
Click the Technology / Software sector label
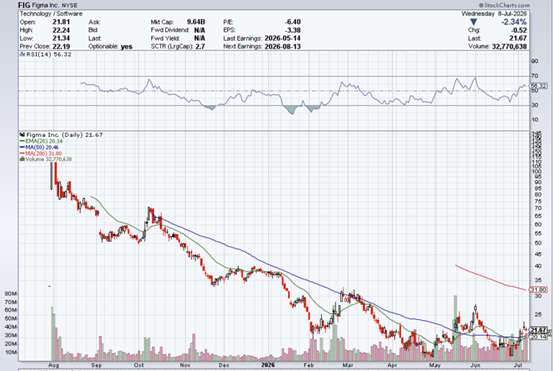pyautogui.click(x=51, y=14)
